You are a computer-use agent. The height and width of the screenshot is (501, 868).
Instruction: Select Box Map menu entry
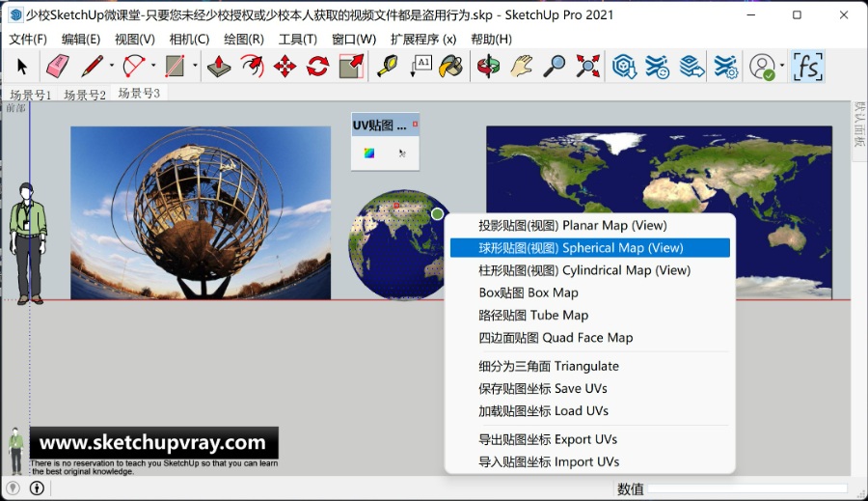590,292
